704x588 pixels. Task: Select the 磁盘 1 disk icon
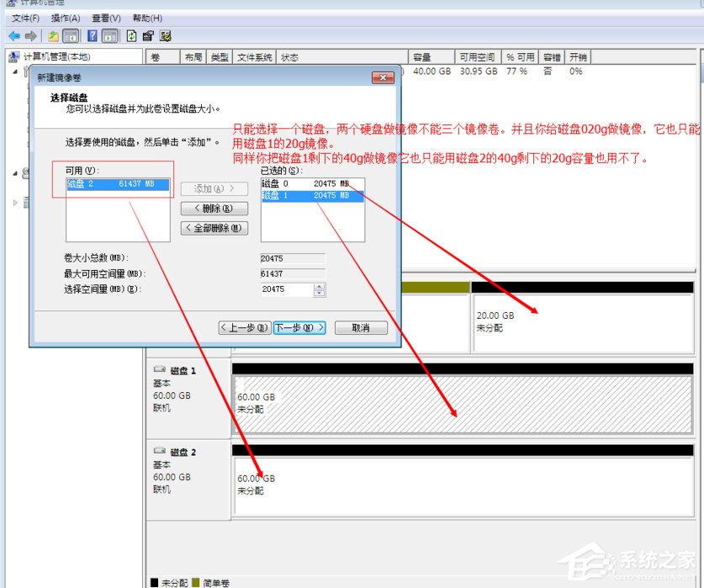pyautogui.click(x=161, y=368)
